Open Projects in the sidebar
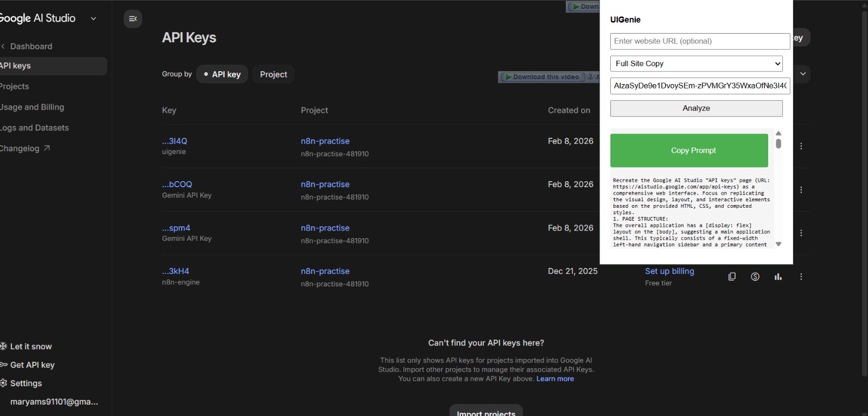This screenshot has width=868, height=416. click(x=15, y=86)
